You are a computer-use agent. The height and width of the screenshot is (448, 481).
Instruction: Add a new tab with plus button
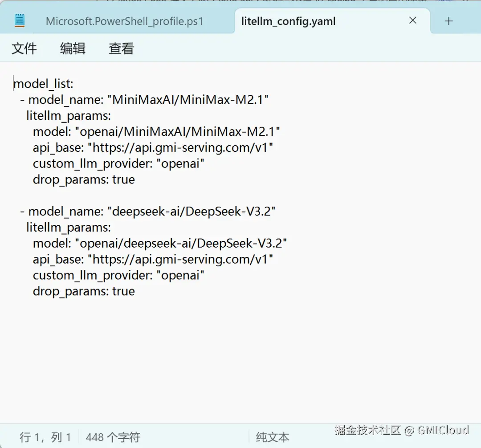pyautogui.click(x=448, y=21)
